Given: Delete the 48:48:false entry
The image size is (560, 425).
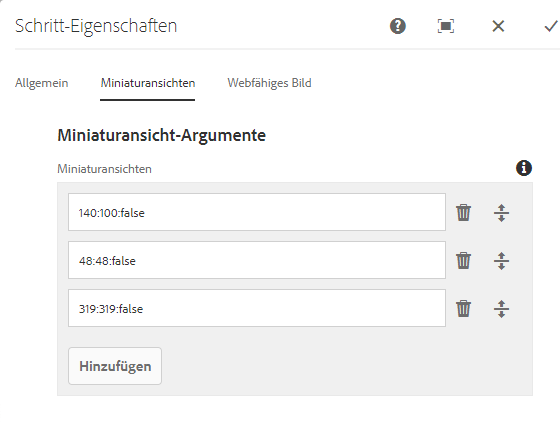Looking at the screenshot, I should click(463, 260).
